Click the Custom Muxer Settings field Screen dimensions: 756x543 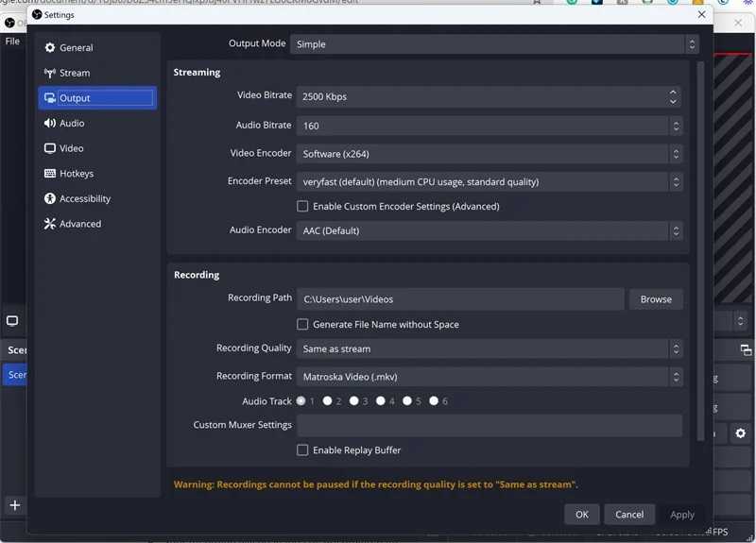click(x=490, y=426)
